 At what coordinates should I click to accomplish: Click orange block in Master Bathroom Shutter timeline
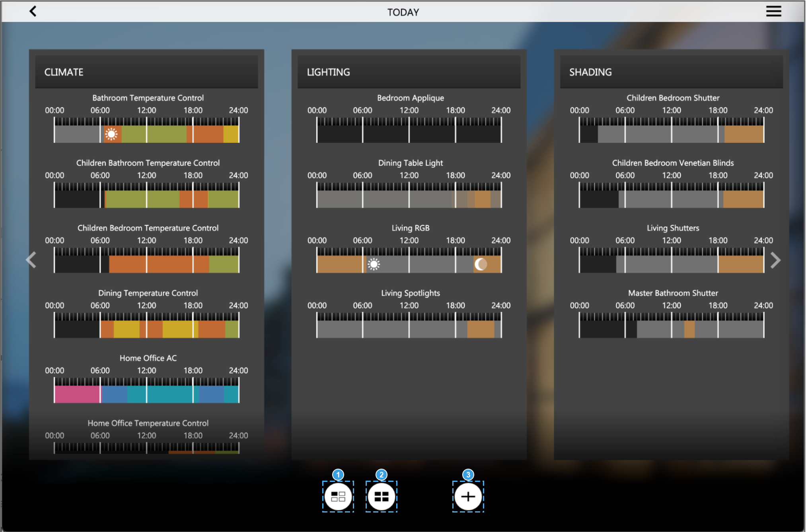click(x=689, y=329)
